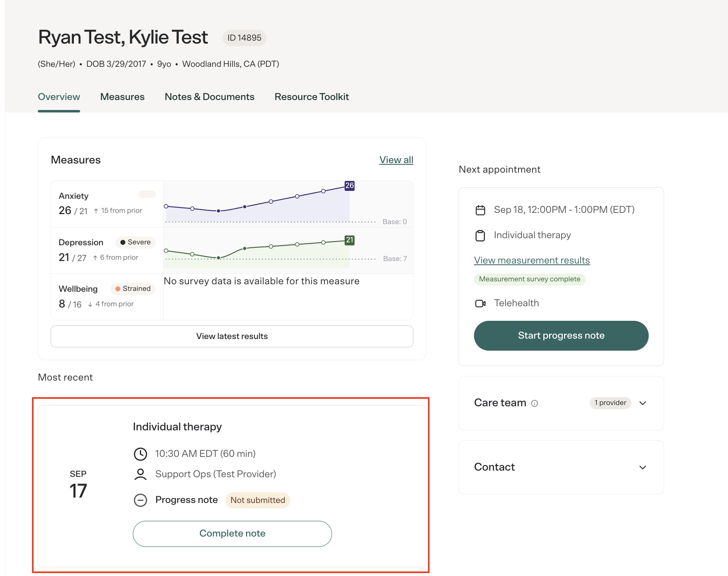This screenshot has height=576, width=728.
Task: Open the Overview tab
Action: 59,97
